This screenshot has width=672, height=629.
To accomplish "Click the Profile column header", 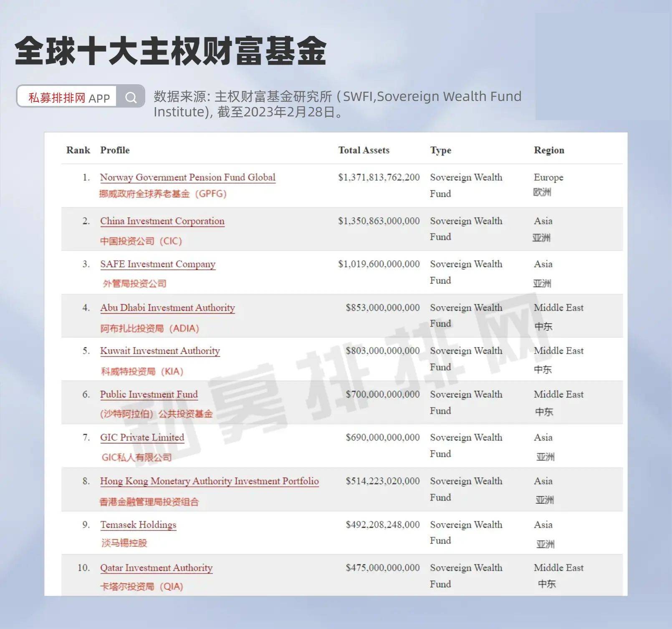I will [x=115, y=150].
